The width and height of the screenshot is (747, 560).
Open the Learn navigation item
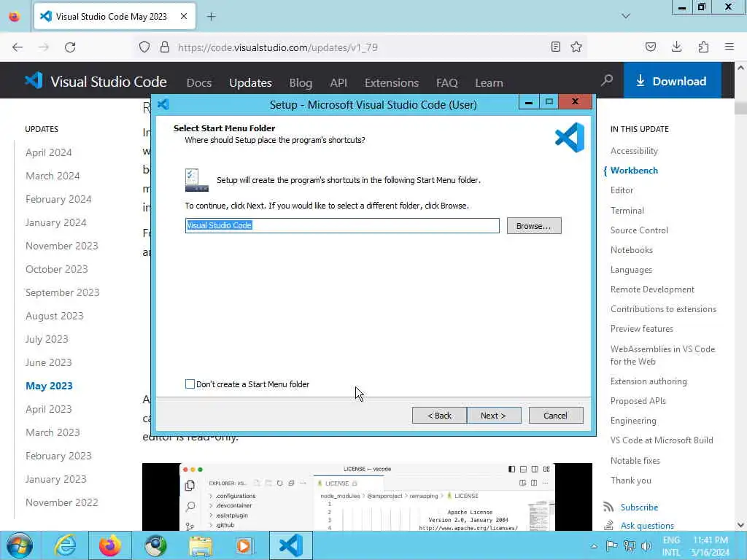[x=489, y=83]
